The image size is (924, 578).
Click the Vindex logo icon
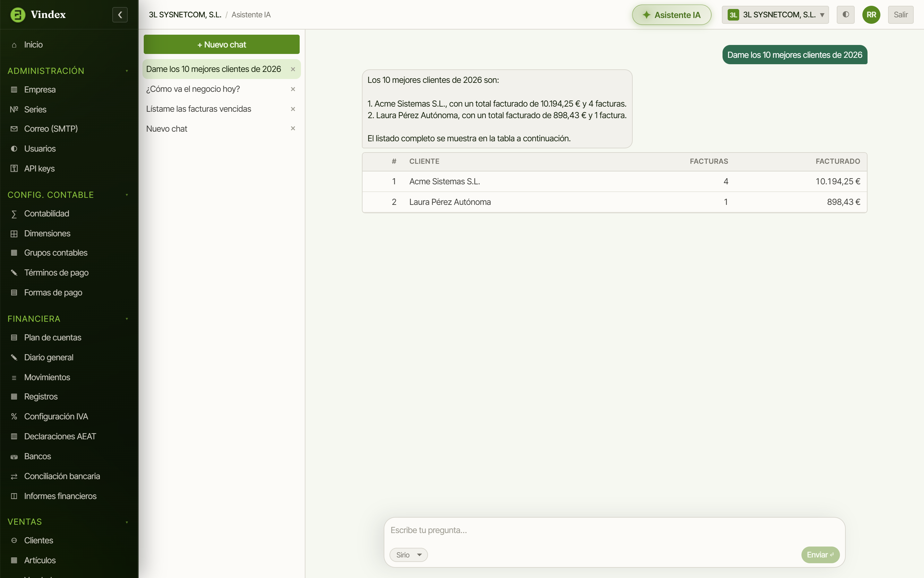[x=18, y=14]
